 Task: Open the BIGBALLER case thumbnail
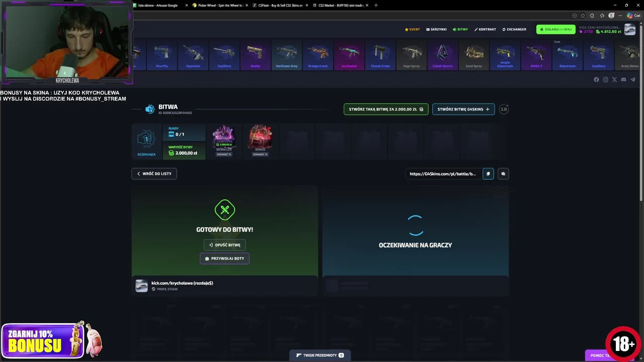pos(224,137)
